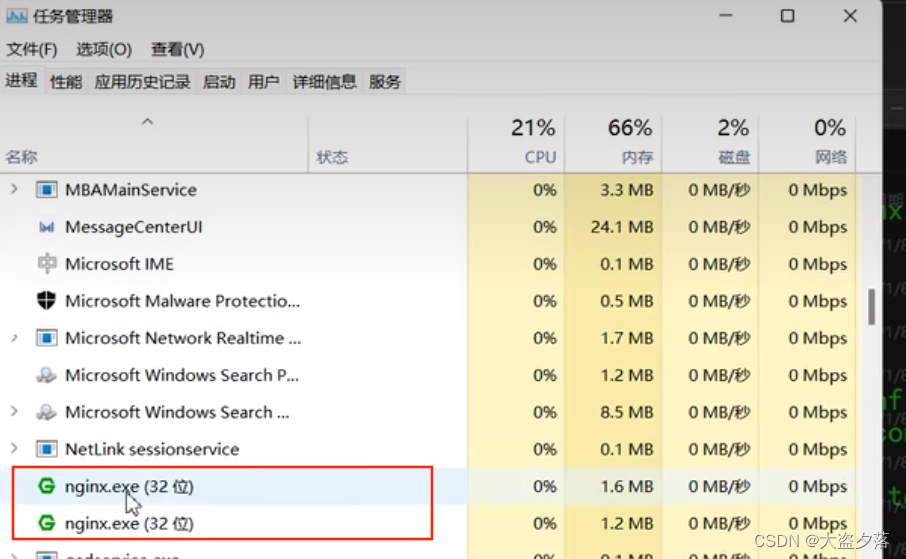906x559 pixels.
Task: Select the Microsoft IME process name
Action: [120, 264]
